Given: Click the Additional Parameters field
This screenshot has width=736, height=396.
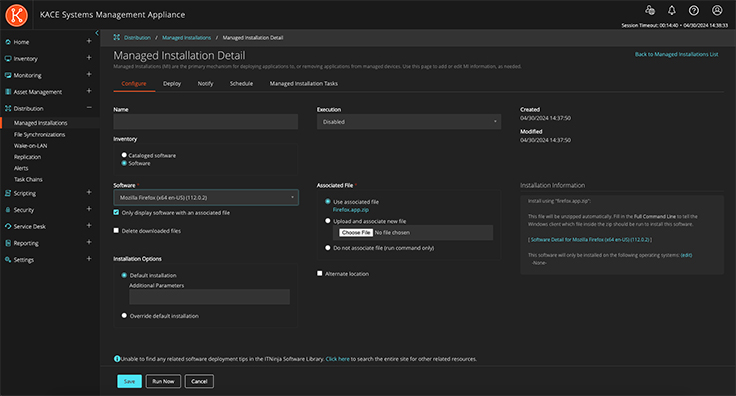Looking at the screenshot, I should [x=209, y=297].
